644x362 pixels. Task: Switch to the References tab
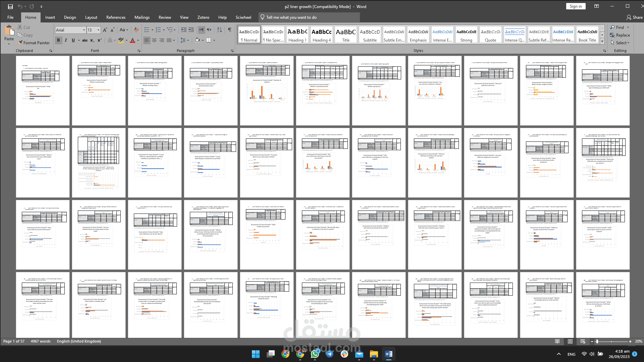(x=116, y=17)
